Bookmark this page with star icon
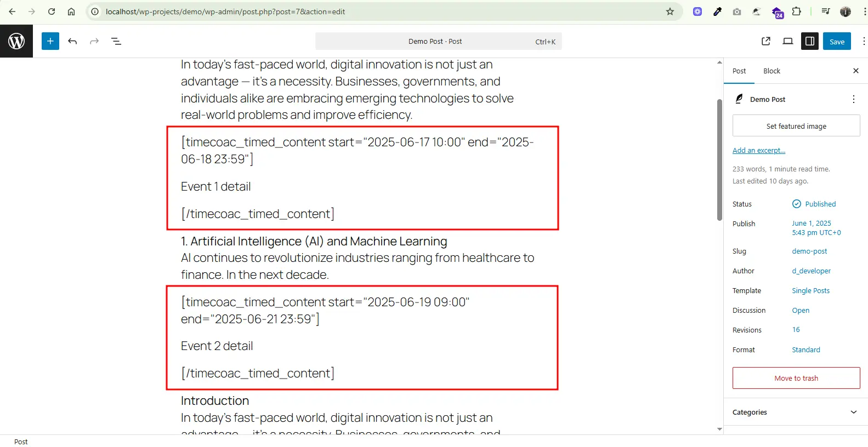Image resolution: width=868 pixels, height=447 pixels. click(x=670, y=12)
